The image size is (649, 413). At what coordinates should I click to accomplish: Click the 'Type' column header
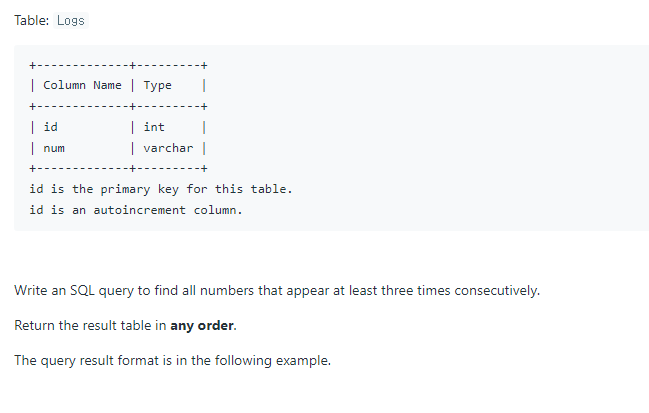click(x=157, y=85)
